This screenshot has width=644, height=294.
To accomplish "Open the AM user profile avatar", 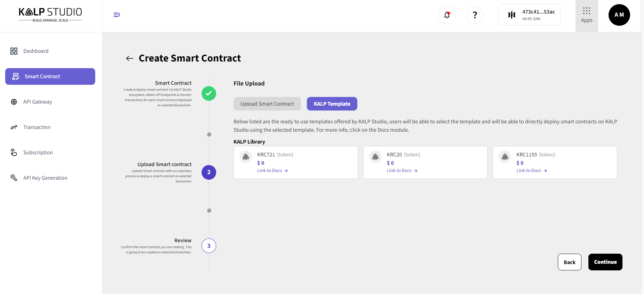I will [x=619, y=15].
